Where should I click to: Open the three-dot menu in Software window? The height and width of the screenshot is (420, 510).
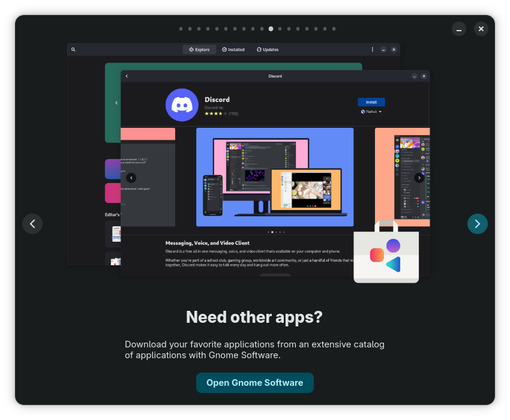372,50
